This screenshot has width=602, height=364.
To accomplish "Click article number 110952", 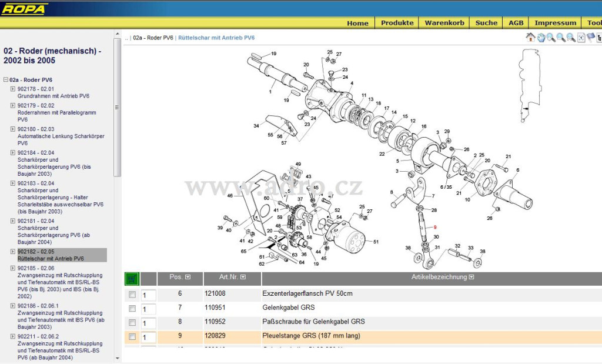I will pos(215,322).
